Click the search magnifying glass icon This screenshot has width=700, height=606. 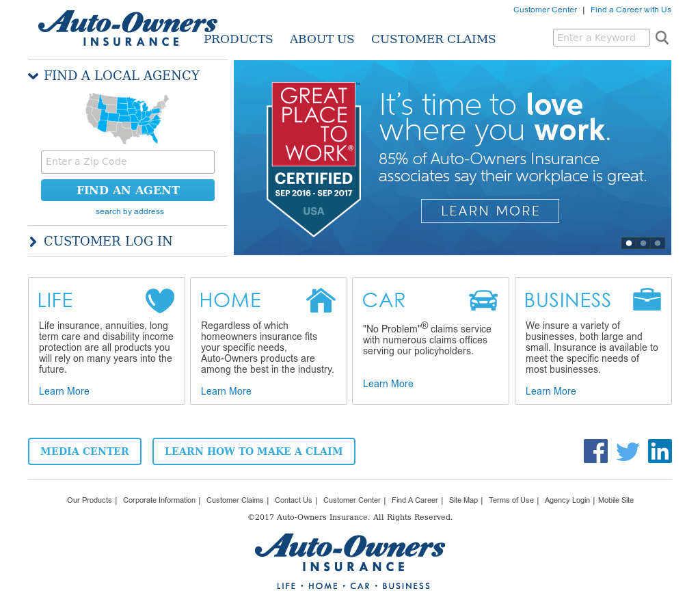pos(662,38)
